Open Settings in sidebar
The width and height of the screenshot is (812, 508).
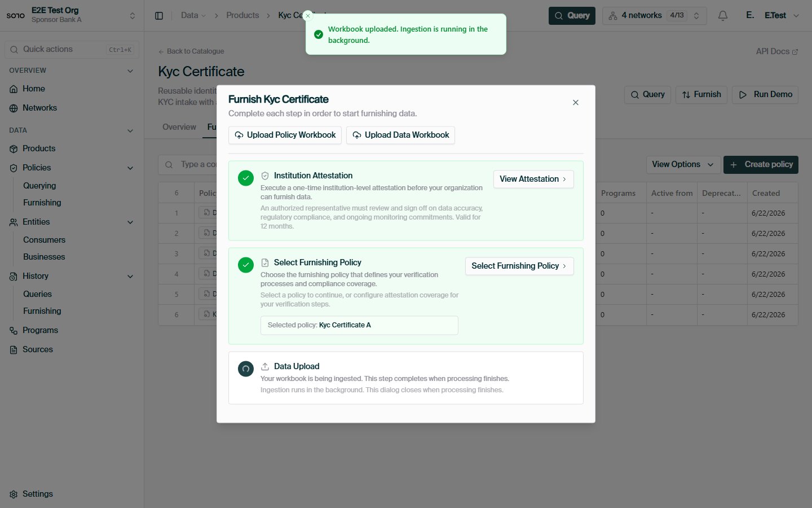(38, 494)
